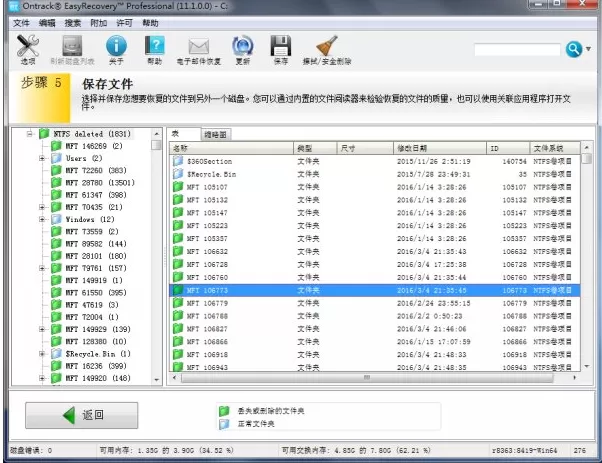602x463 pixels.
Task: Click the 磁盘错误: 0 status bar entry
Action: pyautogui.click(x=31, y=450)
